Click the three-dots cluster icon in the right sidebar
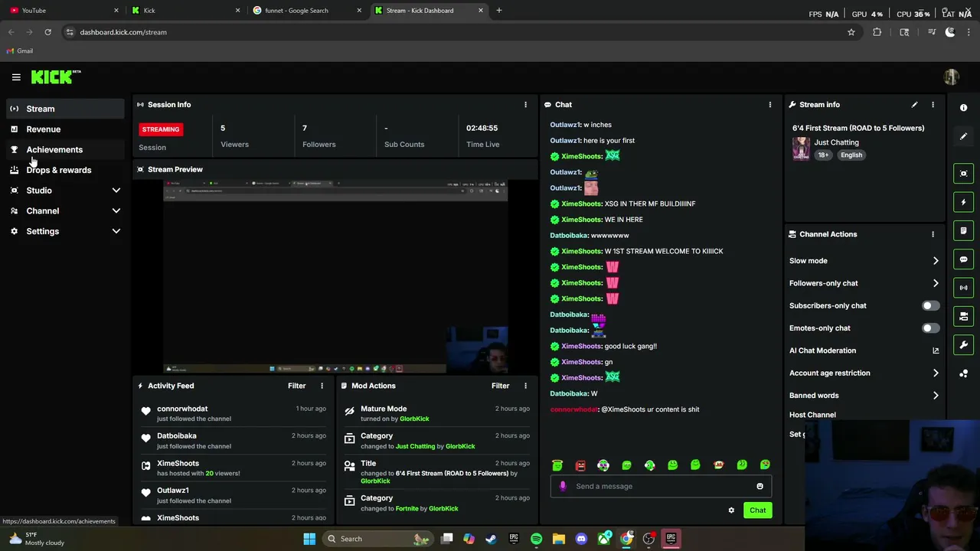This screenshot has height=551, width=980. tap(963, 373)
